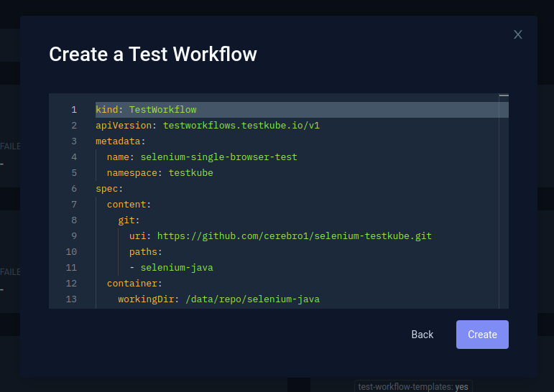The width and height of the screenshot is (554, 392).
Task: Click line number 1 in gutter
Action: [74, 109]
